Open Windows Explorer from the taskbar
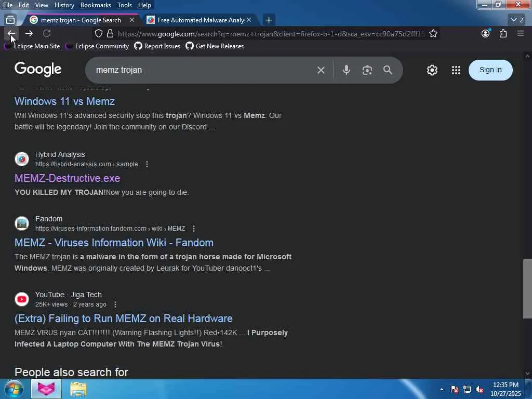Screen dimensions: 532x399 [78, 389]
